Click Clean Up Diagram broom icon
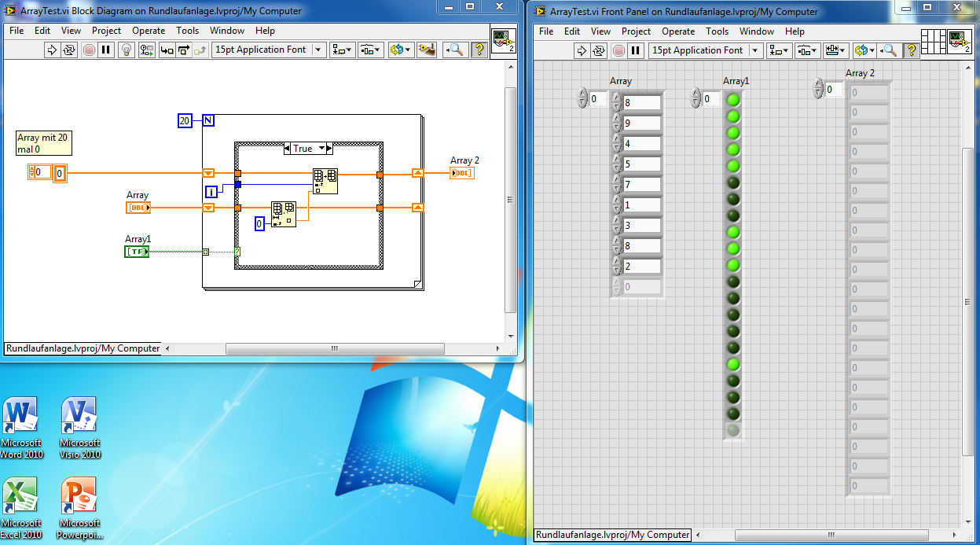The width and height of the screenshot is (980, 545). coord(427,50)
